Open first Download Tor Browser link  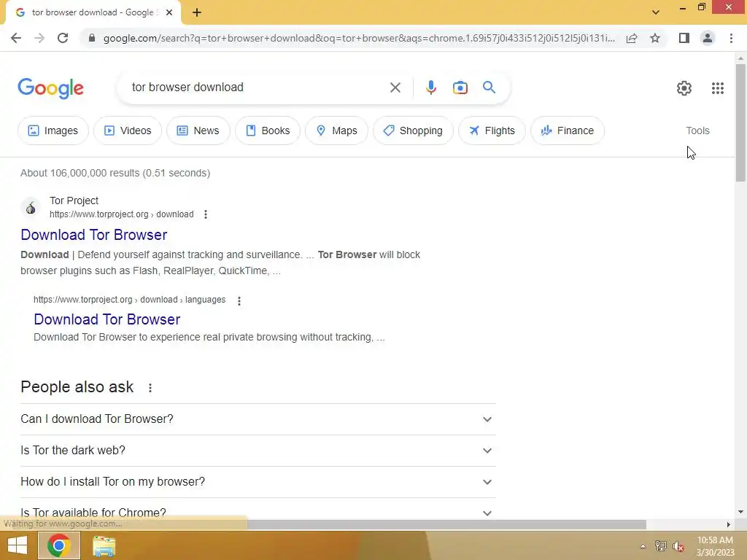[94, 235]
